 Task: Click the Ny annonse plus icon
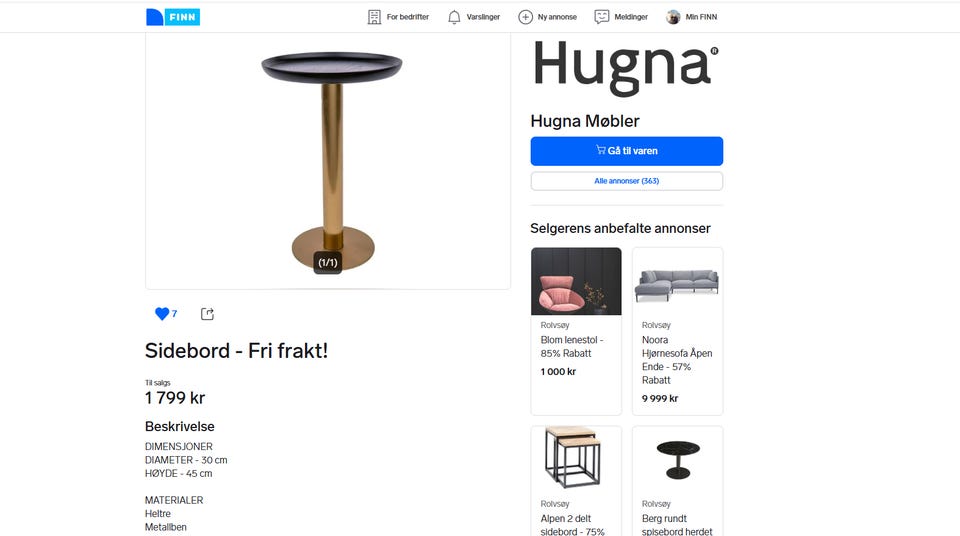(525, 17)
